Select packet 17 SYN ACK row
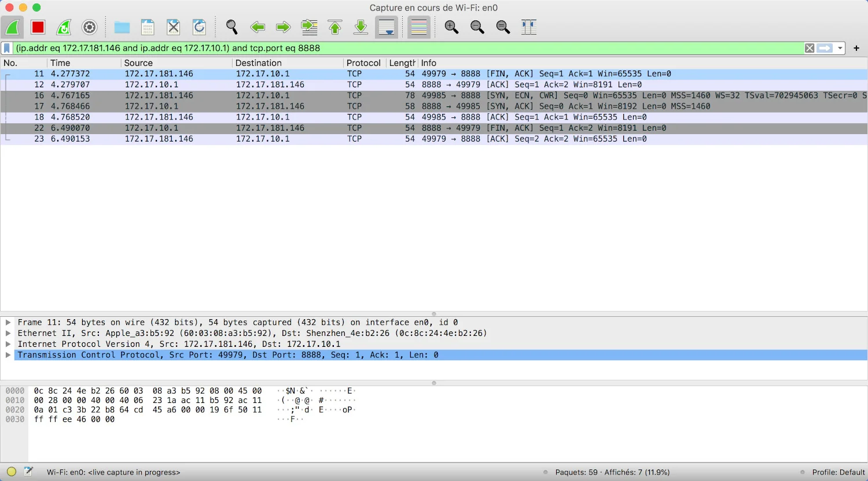Image resolution: width=868 pixels, height=481 pixels. tap(434, 106)
